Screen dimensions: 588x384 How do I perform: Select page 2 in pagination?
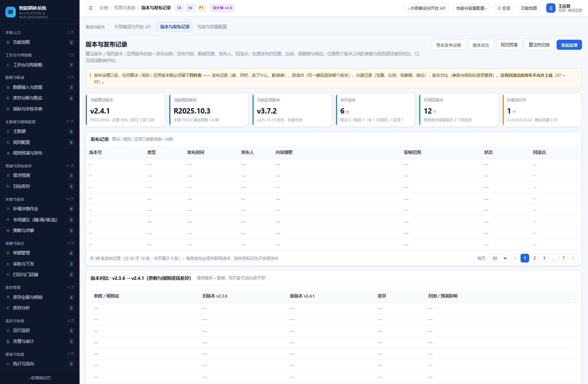coord(535,258)
